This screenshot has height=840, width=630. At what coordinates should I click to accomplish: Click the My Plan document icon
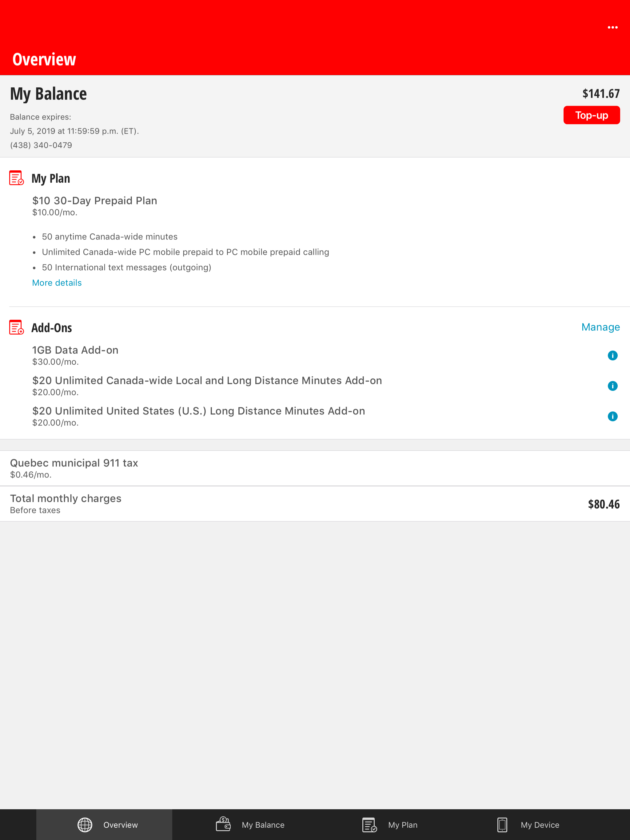point(16,178)
